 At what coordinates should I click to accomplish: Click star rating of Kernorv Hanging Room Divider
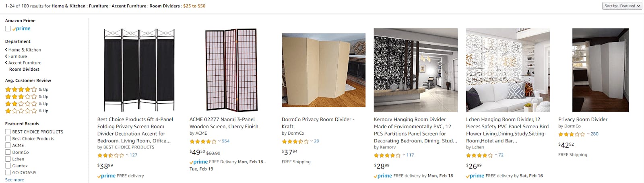[387, 155]
